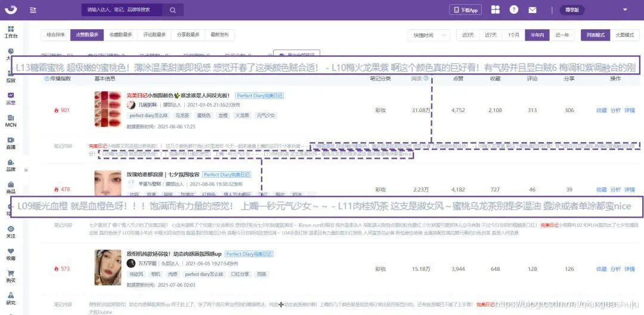
Task: Open thumbnail of 玫瑰给谁都浪漫 note
Action: coord(107,183)
